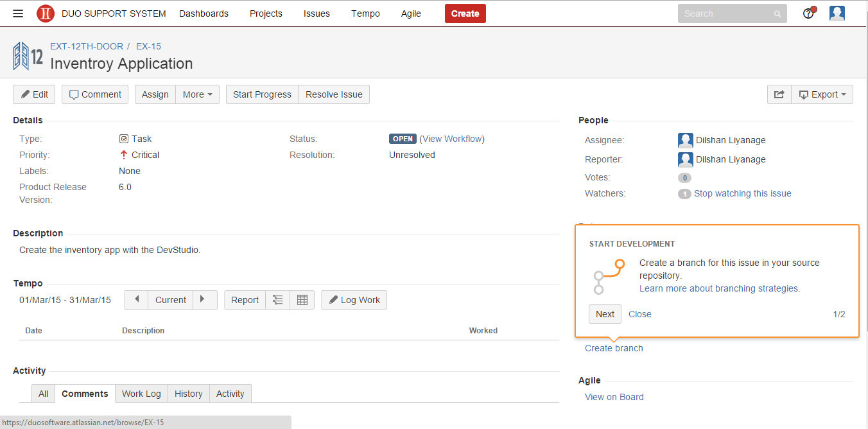
Task: Click the share issue icon button
Action: (x=779, y=94)
